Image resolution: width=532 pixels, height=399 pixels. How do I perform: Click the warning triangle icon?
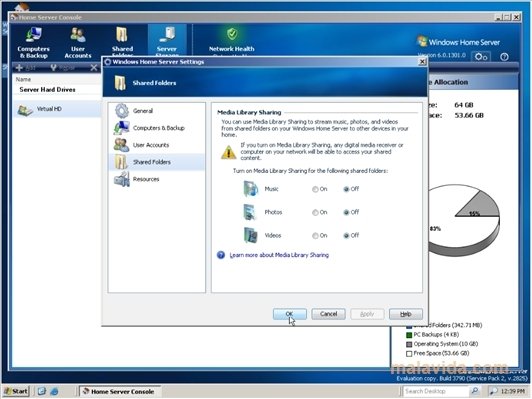coord(229,152)
